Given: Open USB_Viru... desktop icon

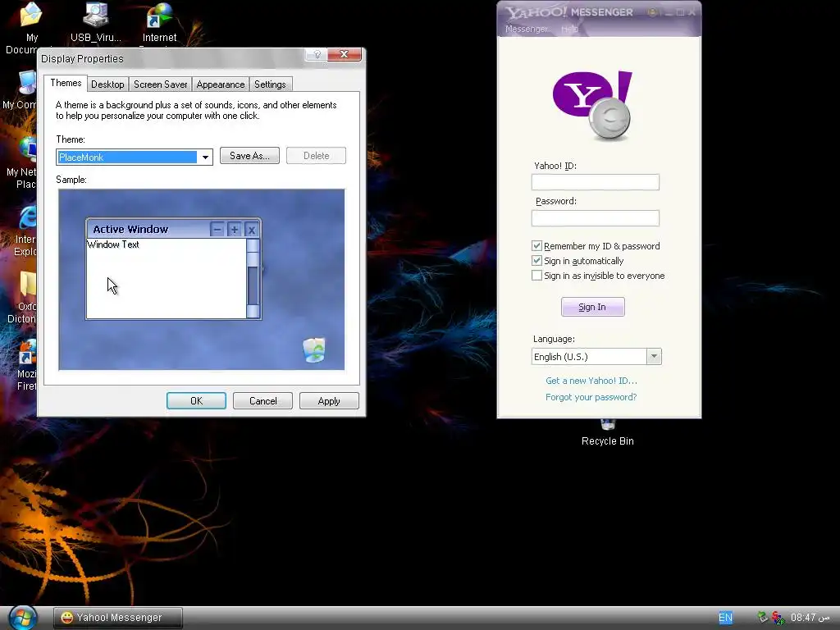Looking at the screenshot, I should coord(96,22).
